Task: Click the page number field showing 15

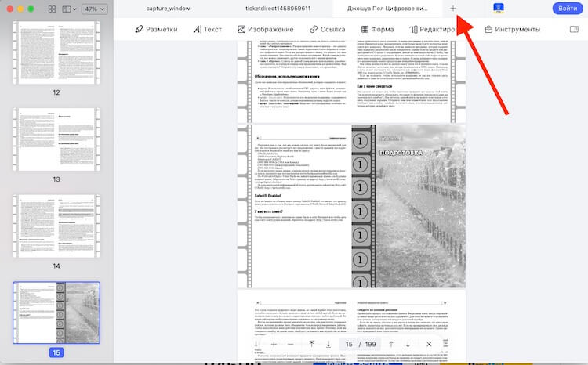Action: coord(348,344)
